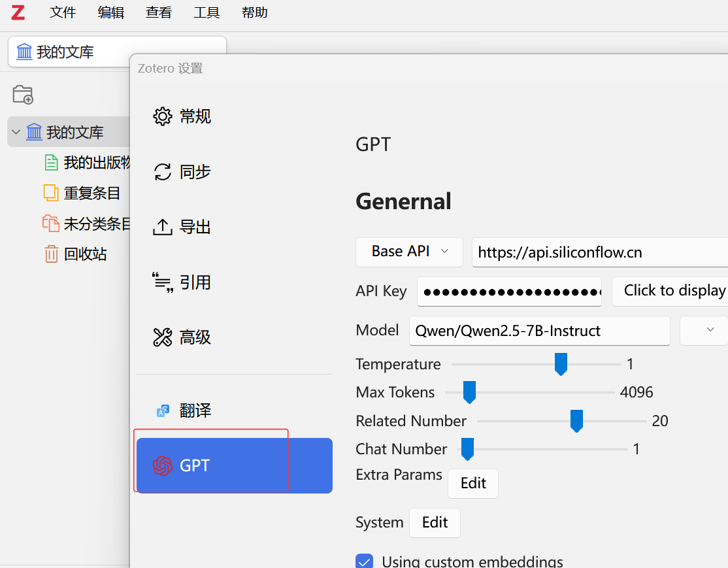The width and height of the screenshot is (728, 568).
Task: Toggle the Using custom embeddings checkbox
Action: 365,561
